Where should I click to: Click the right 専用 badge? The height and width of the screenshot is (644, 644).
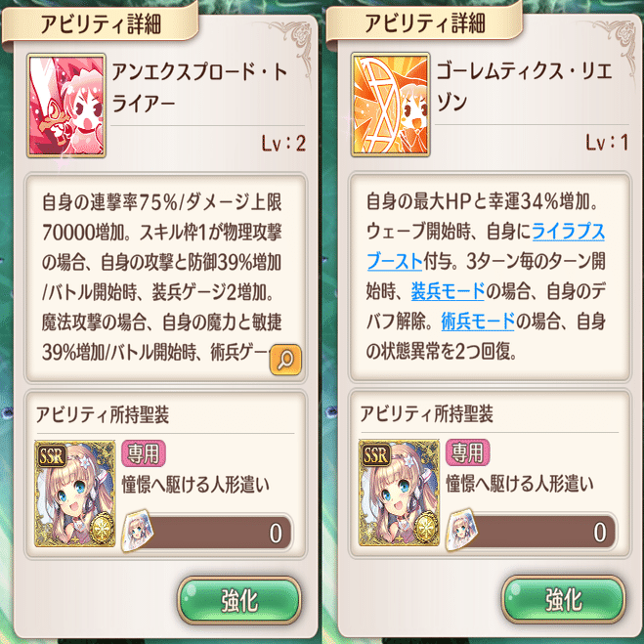(x=468, y=452)
